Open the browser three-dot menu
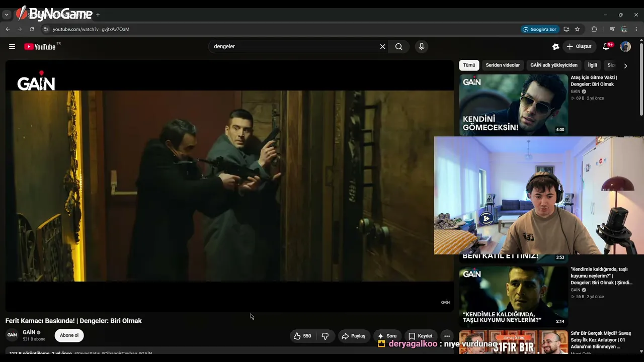 pos(636,29)
